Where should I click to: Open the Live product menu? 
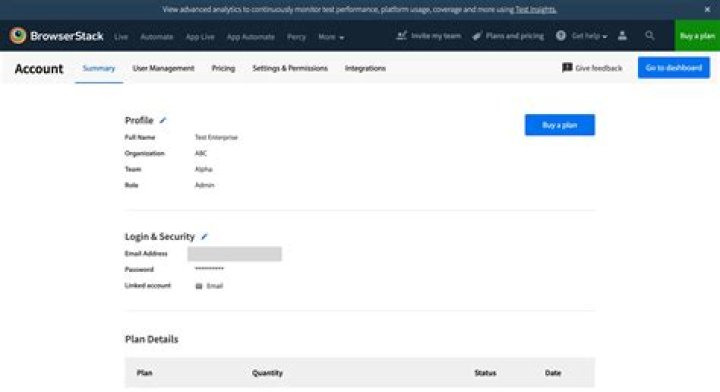click(121, 37)
